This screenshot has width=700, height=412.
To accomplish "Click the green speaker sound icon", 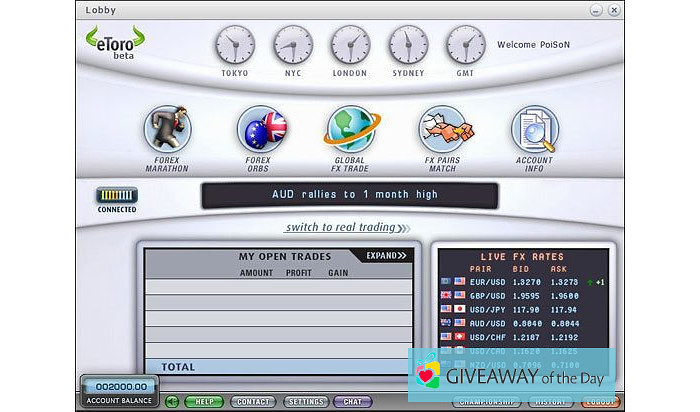I will point(172,401).
